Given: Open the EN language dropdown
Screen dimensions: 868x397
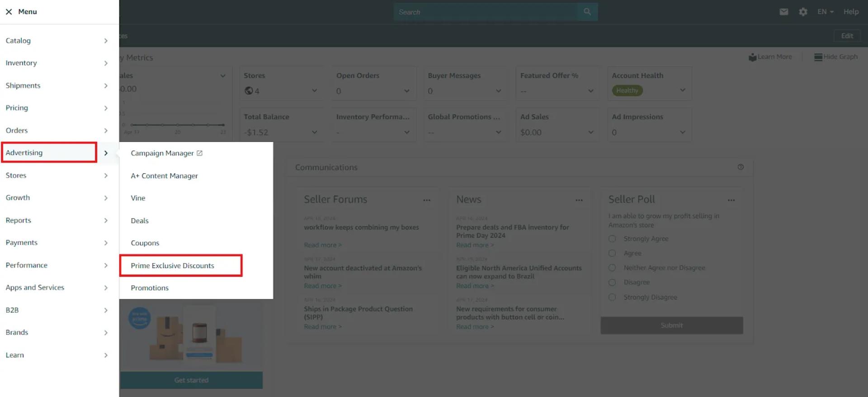Looking at the screenshot, I should pos(826,12).
